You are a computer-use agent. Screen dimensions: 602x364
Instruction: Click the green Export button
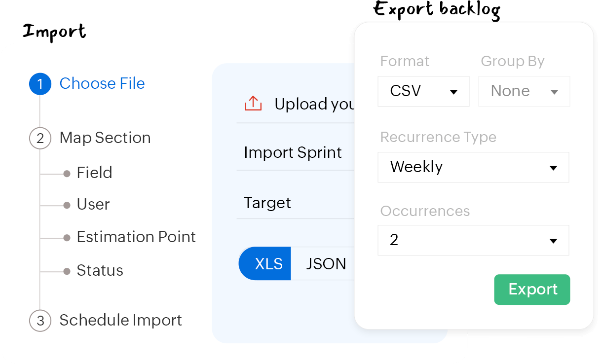532,290
